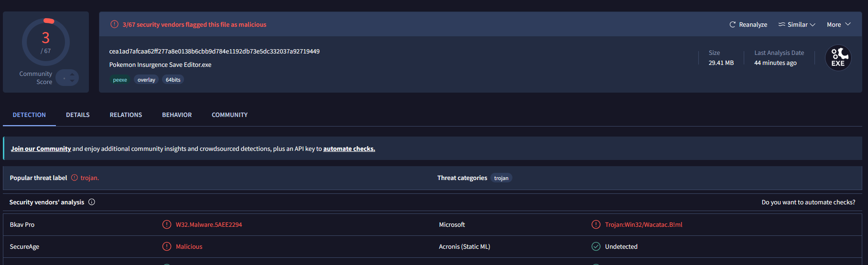Click the info icon beside Security vendors' analysis
Screen dimensions: 868x265
point(92,202)
